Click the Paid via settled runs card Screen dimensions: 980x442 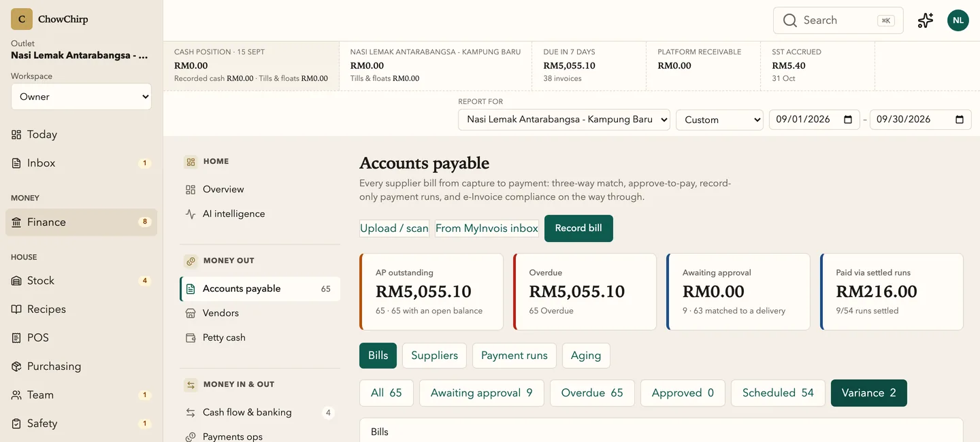click(892, 292)
